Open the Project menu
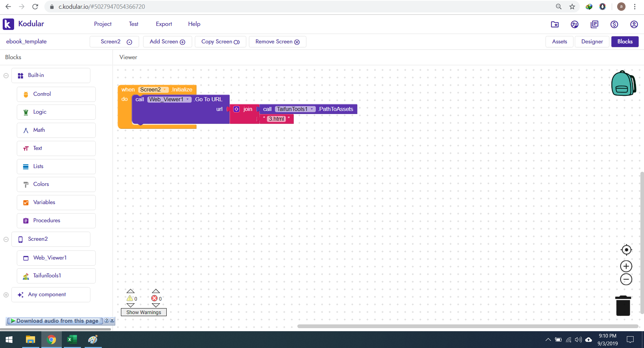 pyautogui.click(x=102, y=24)
